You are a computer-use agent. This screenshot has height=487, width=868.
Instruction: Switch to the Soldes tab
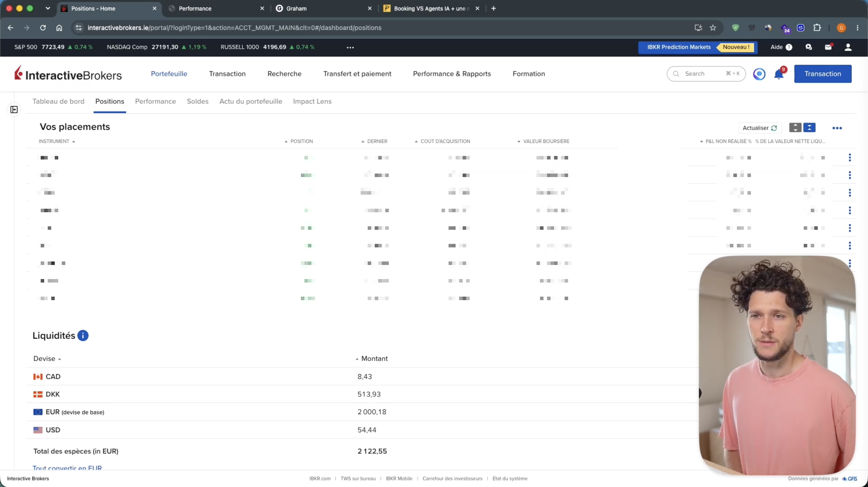[197, 101]
